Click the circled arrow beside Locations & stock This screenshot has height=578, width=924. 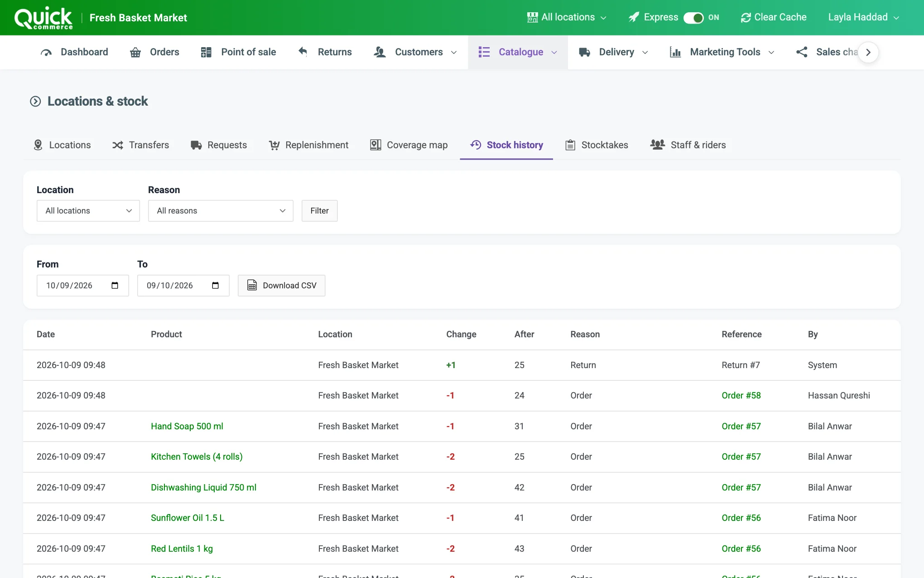coord(35,101)
